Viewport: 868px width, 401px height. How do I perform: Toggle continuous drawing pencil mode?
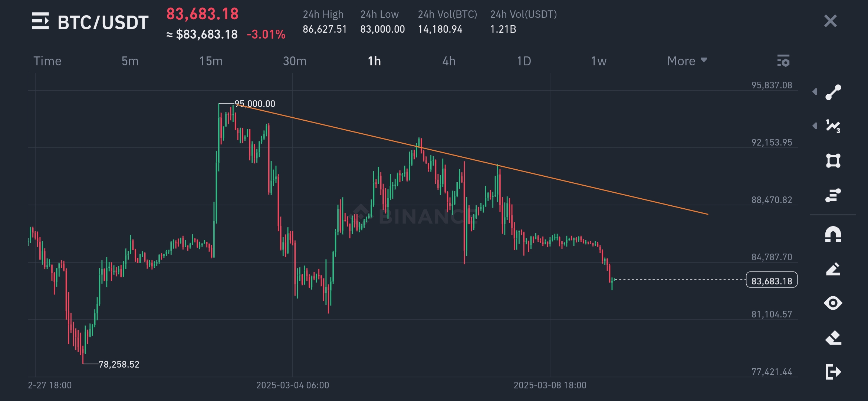833,269
